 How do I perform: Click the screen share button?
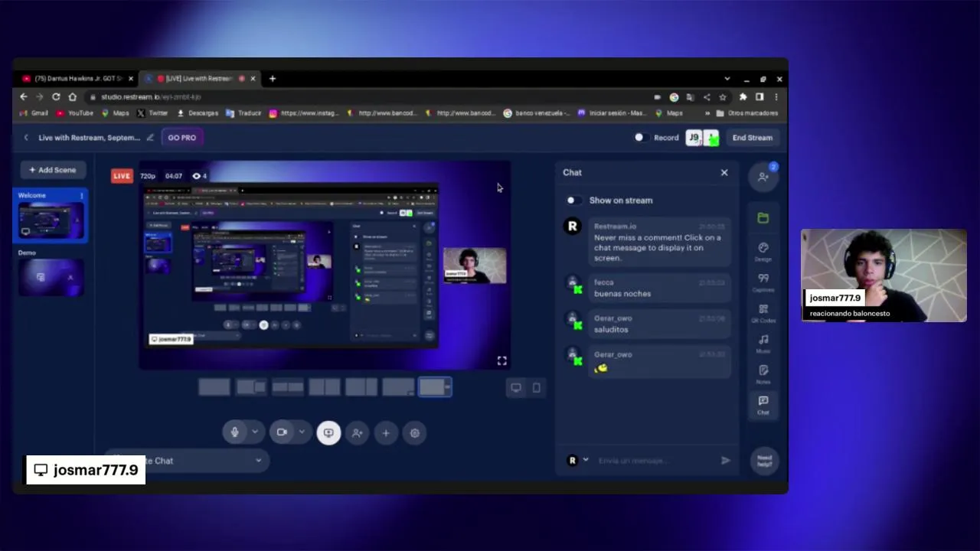pos(328,432)
